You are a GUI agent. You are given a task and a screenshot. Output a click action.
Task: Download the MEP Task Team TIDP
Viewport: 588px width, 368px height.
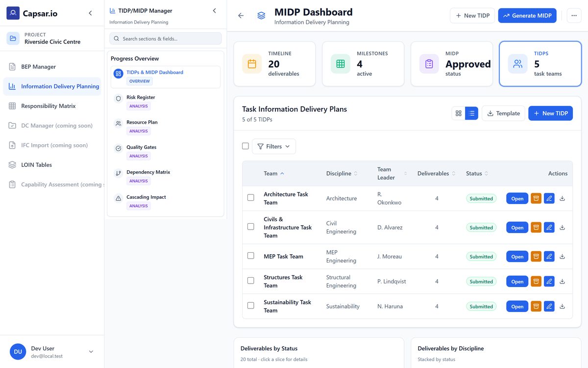pos(563,256)
